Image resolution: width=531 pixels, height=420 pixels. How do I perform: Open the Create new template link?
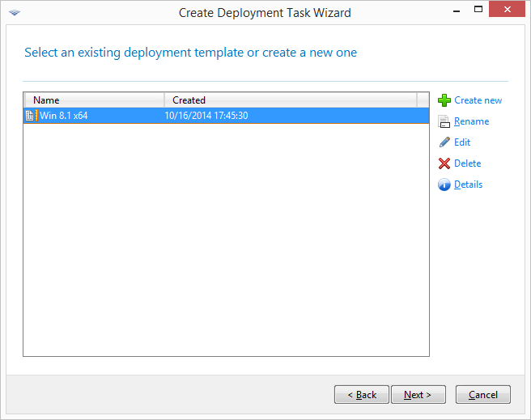tap(478, 100)
